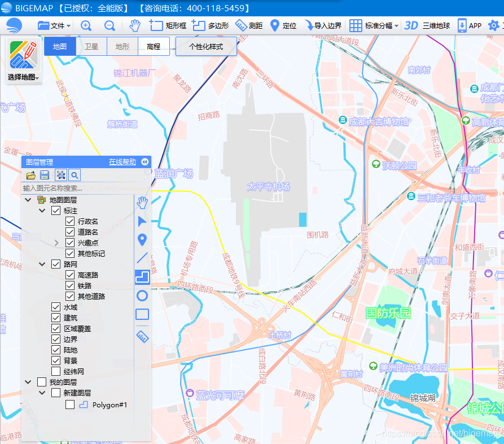The image size is (504, 444).
Task: Click the save disk icon in layer panel
Action: [x=45, y=175]
